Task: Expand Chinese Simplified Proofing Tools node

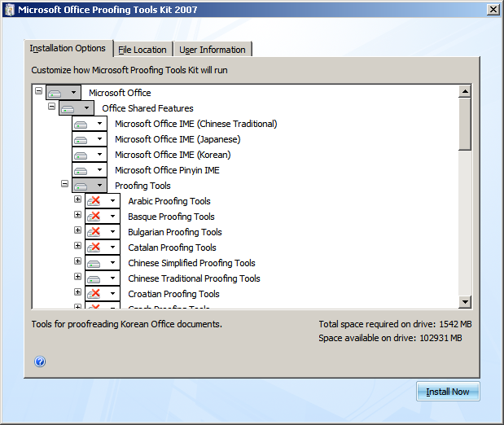Action: pos(77,261)
